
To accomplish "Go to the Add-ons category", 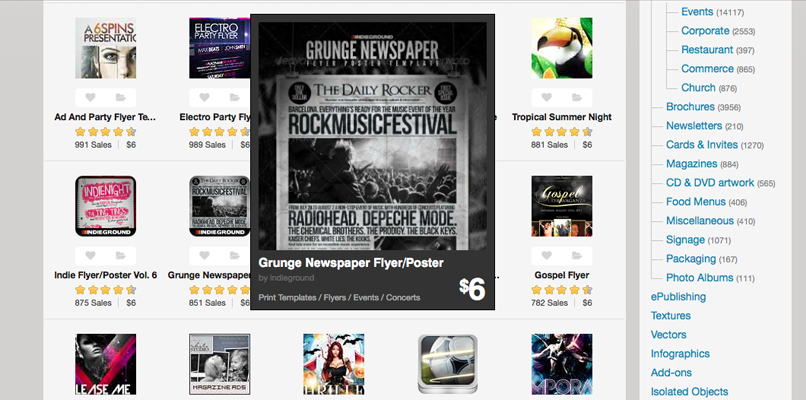I will coord(671,373).
